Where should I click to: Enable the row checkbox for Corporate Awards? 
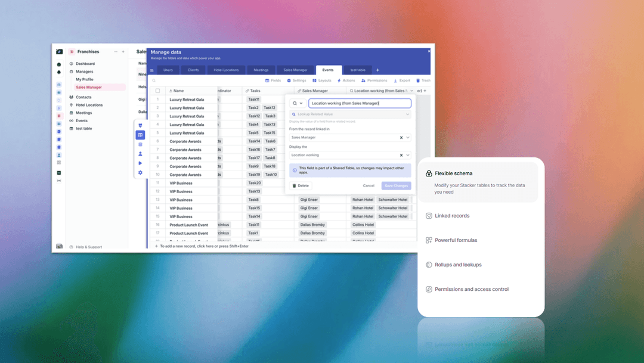pos(157,141)
